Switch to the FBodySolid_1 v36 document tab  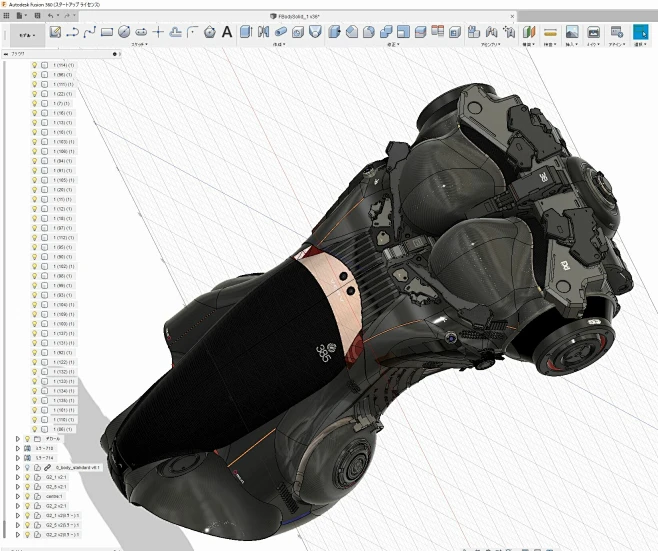(x=301, y=16)
